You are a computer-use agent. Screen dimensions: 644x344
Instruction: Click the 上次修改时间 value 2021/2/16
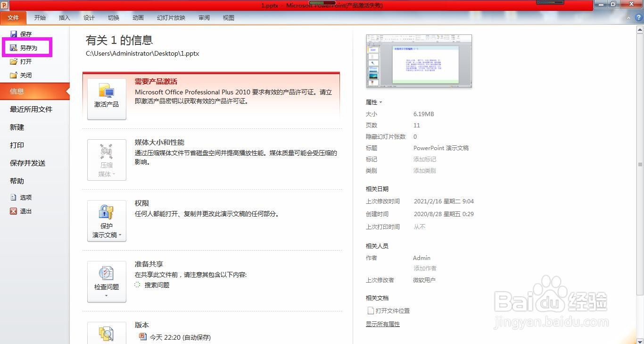click(444, 201)
